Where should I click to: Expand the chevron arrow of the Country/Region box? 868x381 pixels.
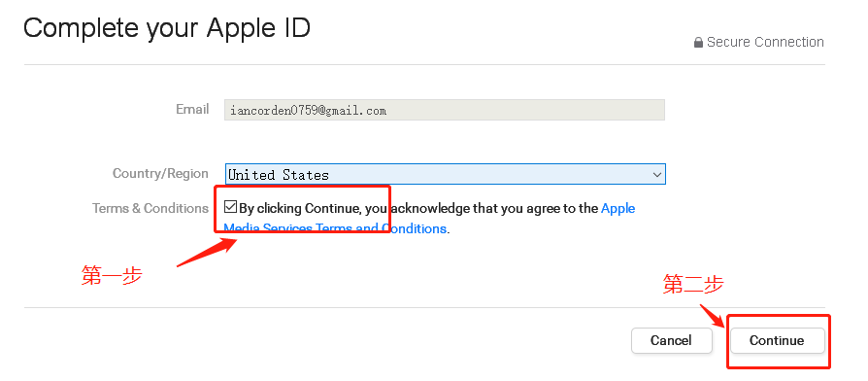[657, 174]
